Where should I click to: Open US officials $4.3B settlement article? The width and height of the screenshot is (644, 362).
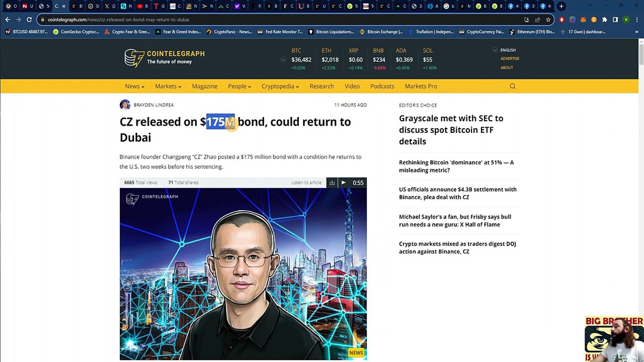458,193
